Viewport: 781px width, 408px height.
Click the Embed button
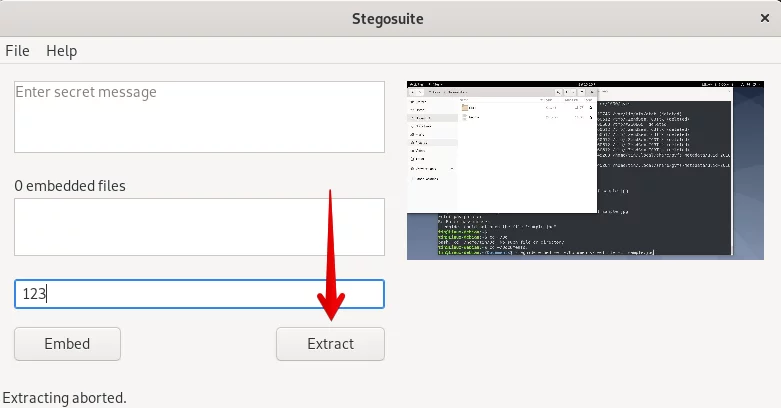[x=67, y=344]
